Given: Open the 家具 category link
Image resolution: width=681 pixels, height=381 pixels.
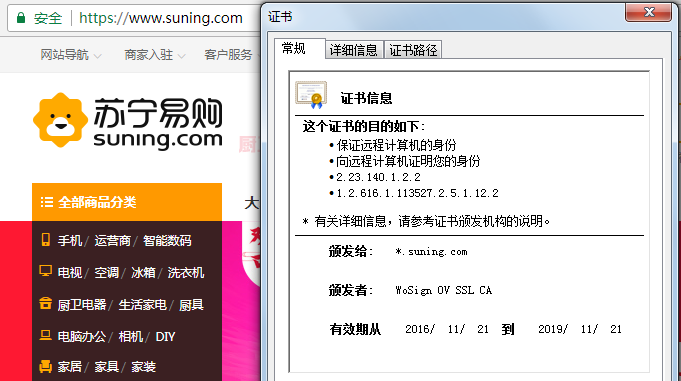Looking at the screenshot, I should [x=106, y=367].
